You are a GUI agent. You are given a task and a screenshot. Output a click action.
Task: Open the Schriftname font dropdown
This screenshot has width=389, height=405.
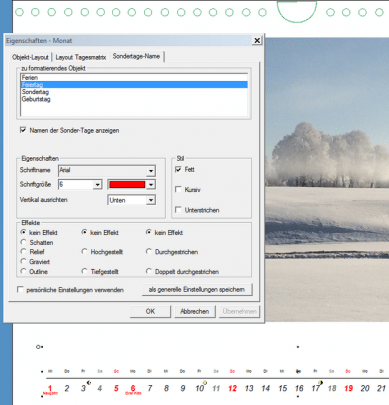(x=151, y=171)
